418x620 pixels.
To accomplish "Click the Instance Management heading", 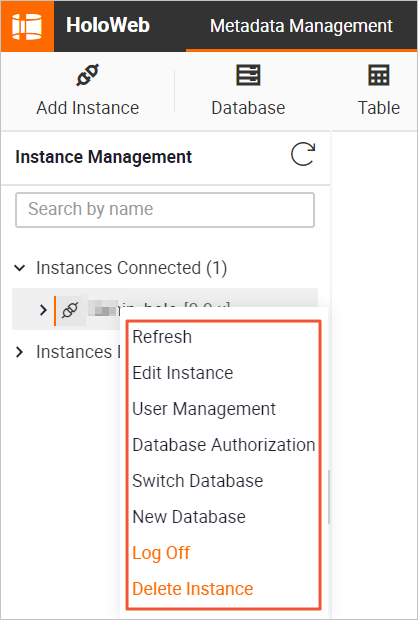I will coord(104,157).
